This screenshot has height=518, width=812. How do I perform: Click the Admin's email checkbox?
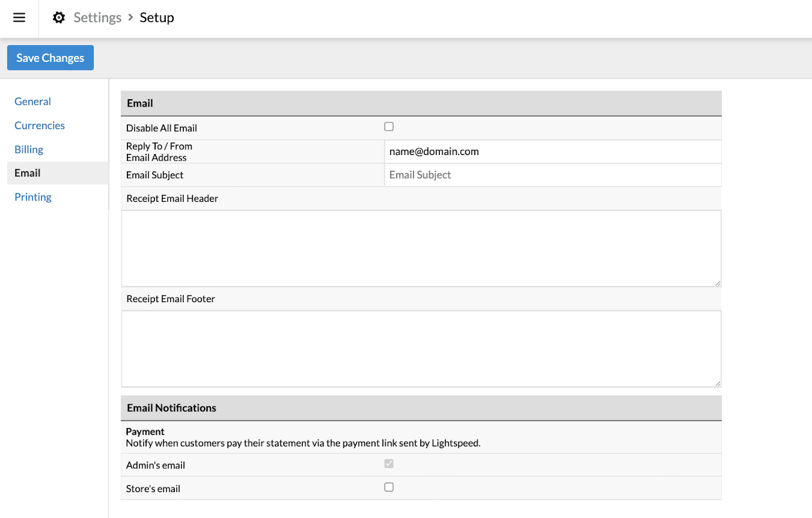389,463
